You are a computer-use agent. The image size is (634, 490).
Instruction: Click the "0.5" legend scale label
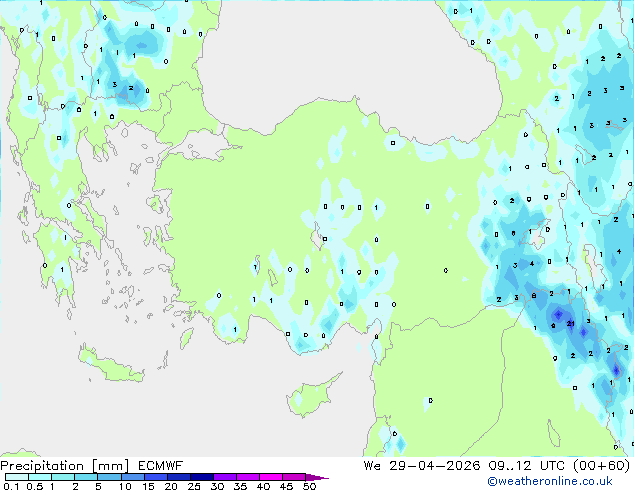(35, 486)
